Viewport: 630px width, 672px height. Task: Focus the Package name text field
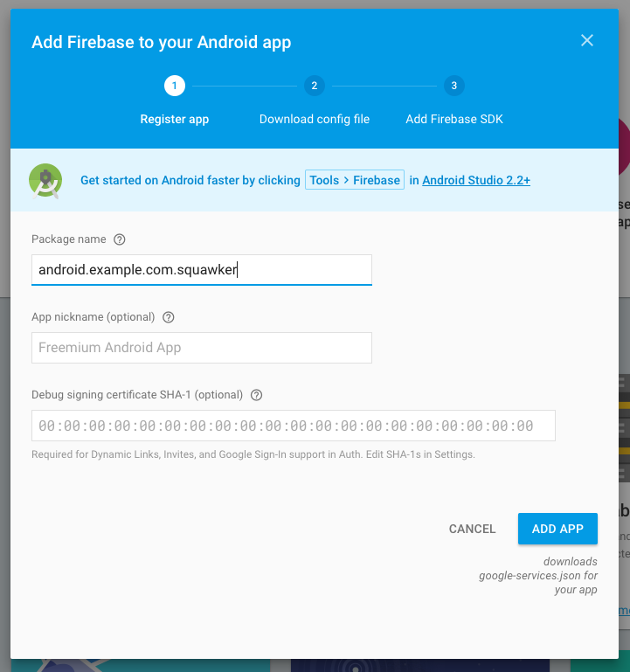point(202,270)
